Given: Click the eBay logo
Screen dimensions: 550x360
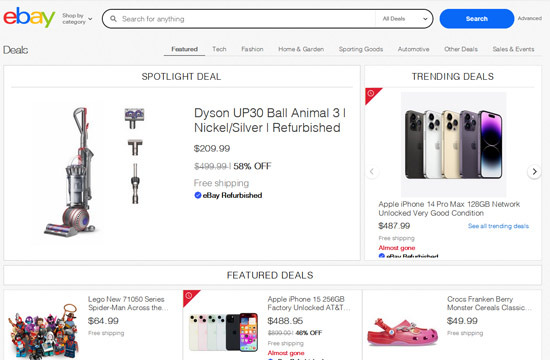Looking at the screenshot, I should pos(29,17).
